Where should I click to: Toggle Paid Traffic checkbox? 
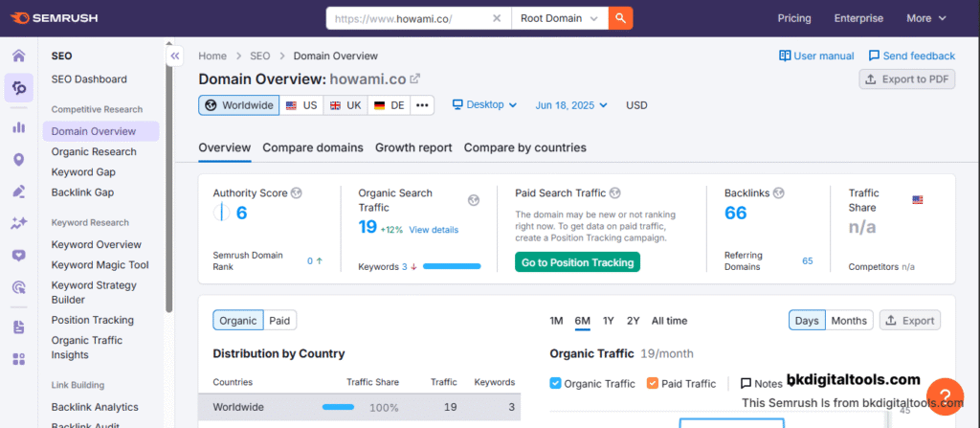click(x=653, y=384)
